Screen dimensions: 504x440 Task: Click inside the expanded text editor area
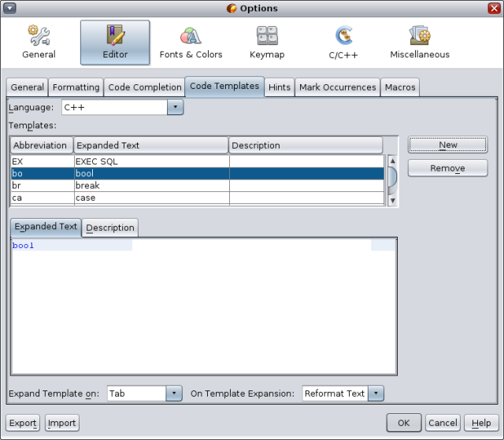204,307
